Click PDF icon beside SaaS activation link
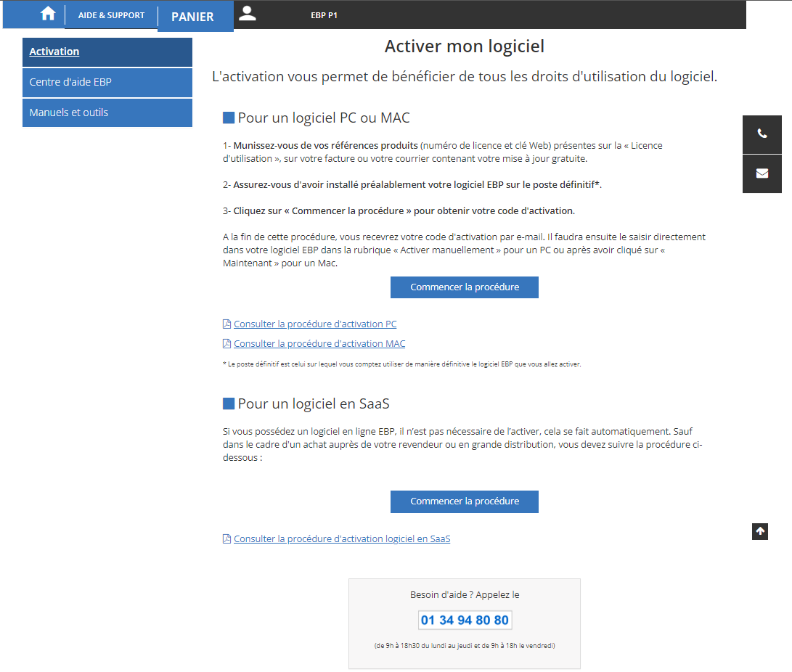The height and width of the screenshot is (672, 792). click(x=226, y=538)
